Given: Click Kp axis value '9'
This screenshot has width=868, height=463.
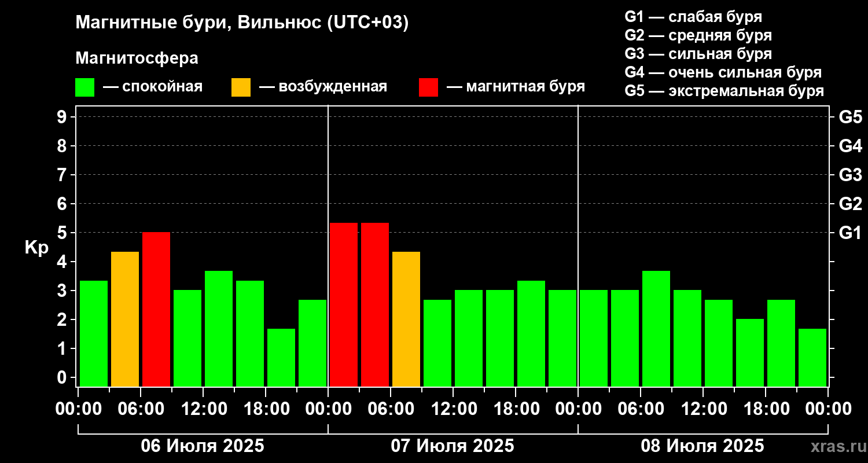Looking at the screenshot, I should pyautogui.click(x=63, y=117).
